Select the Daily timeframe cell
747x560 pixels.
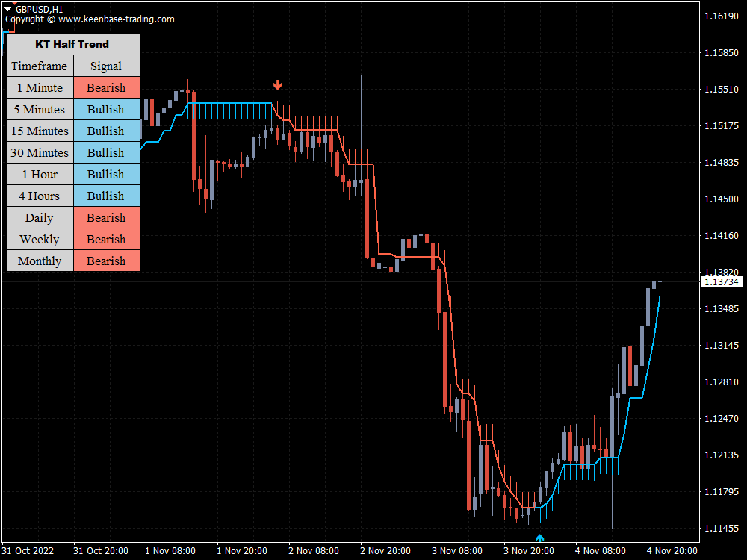click(40, 217)
